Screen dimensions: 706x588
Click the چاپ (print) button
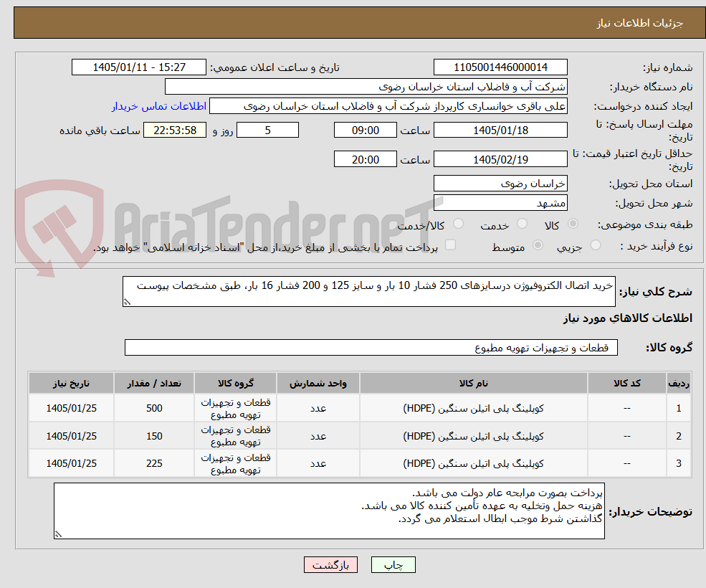[393, 564]
